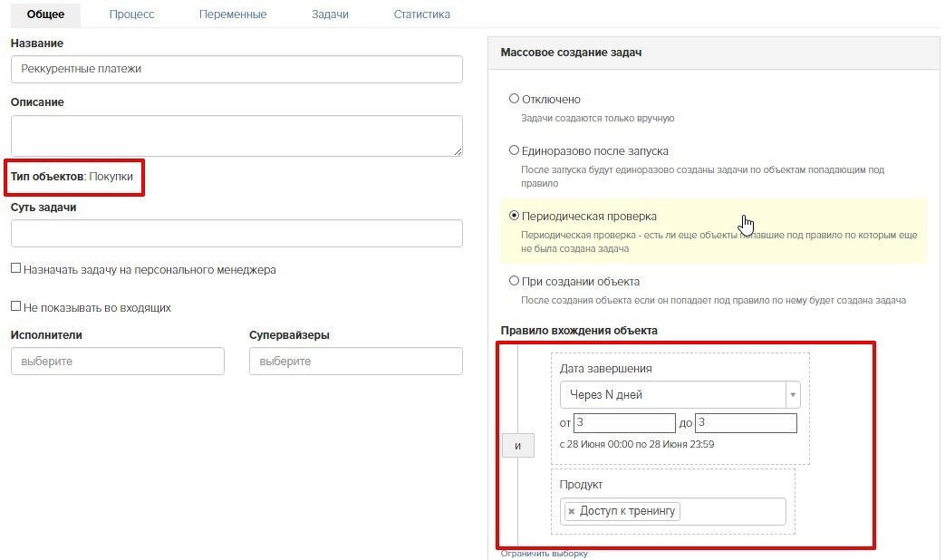Open the 'Статистика' tab
Viewport: 945px width, 560px height.
click(422, 14)
